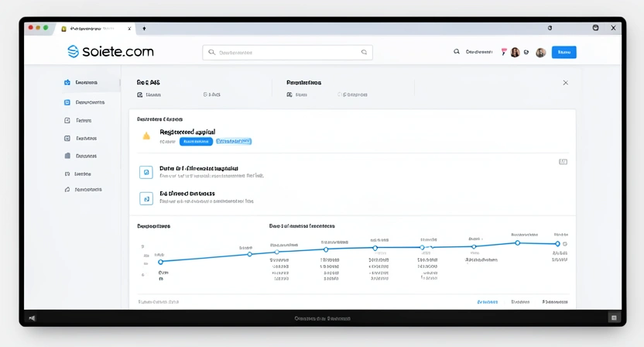The width and height of the screenshot is (644, 347).
Task: Open the last sidebar item with the bell-like icon
Action: pyautogui.click(x=83, y=190)
